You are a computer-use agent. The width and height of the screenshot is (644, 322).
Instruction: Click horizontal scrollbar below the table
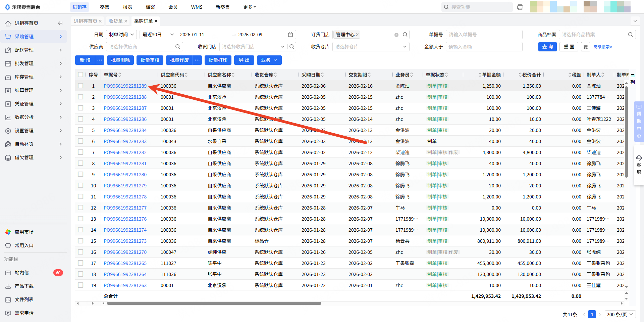(214, 303)
